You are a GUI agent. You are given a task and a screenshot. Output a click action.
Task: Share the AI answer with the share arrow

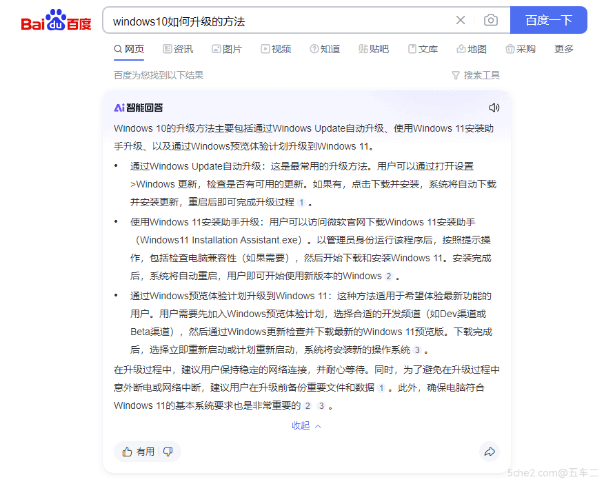click(x=490, y=452)
